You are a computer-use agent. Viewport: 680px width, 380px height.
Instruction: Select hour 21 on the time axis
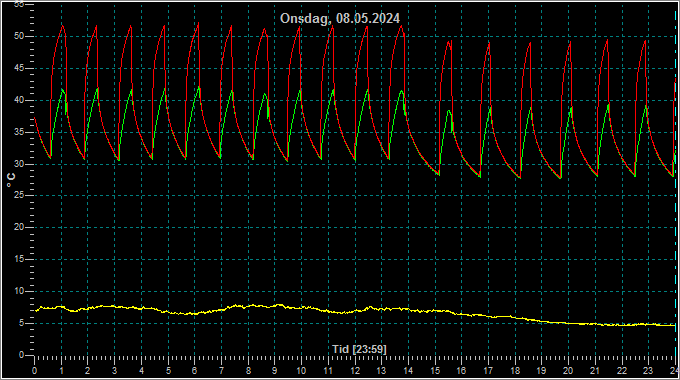(x=595, y=371)
